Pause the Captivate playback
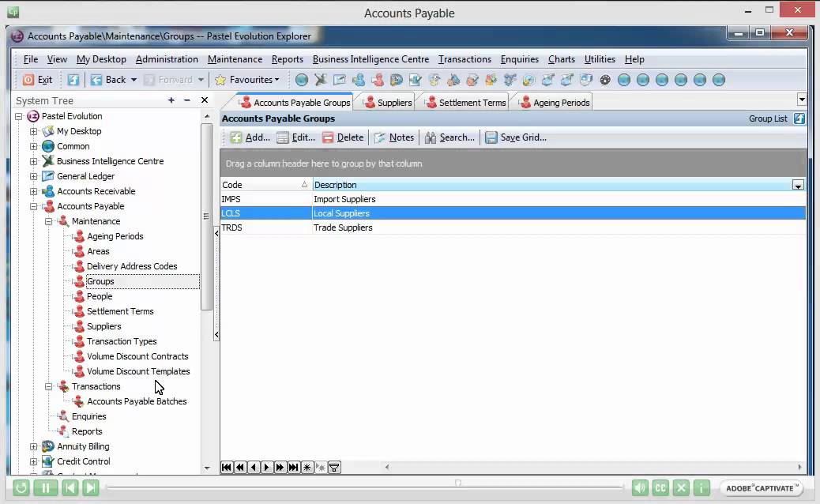Viewport: 820px width, 504px height. (x=46, y=488)
